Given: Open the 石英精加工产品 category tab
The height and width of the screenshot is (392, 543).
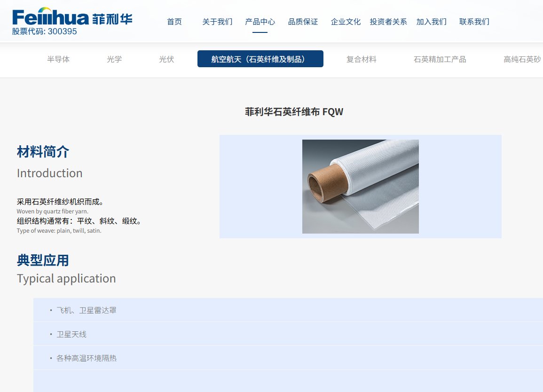Looking at the screenshot, I should coord(440,59).
